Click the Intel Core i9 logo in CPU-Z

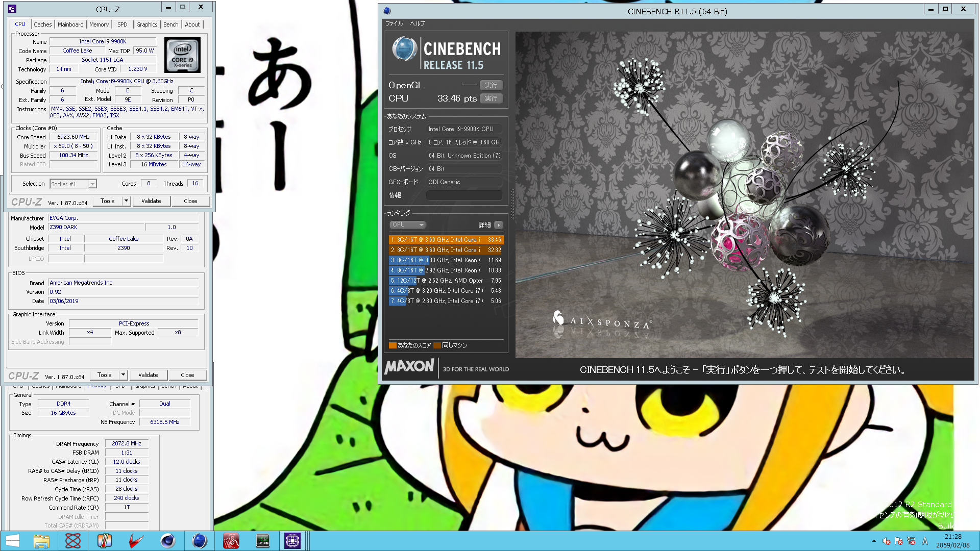(182, 55)
